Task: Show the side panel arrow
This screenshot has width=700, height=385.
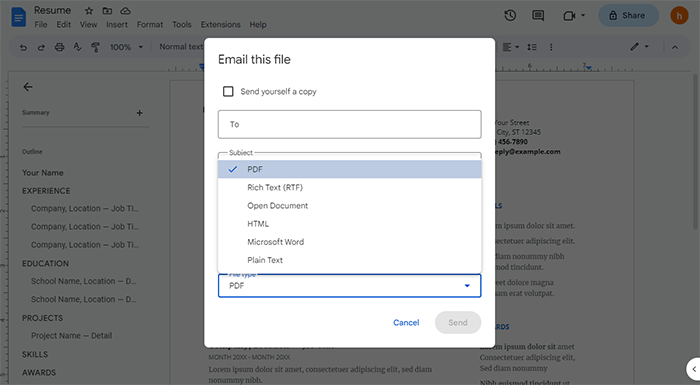Action: click(x=693, y=369)
